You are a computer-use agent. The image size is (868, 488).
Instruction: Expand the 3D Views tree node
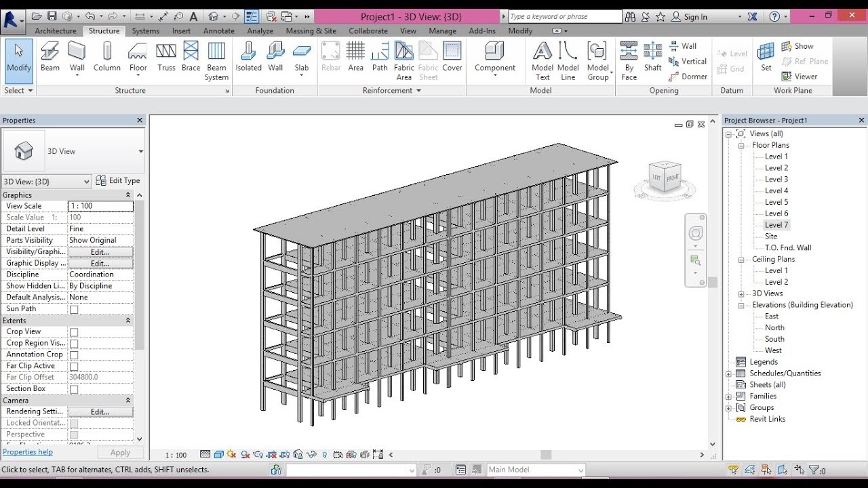point(741,293)
